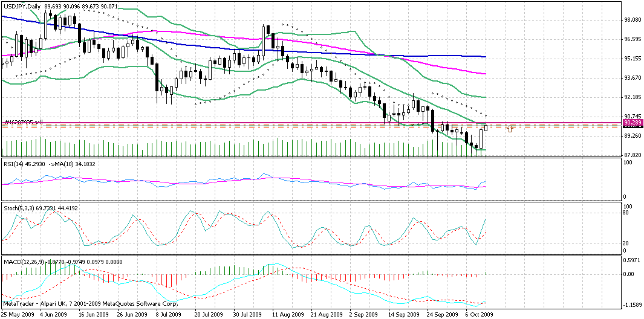The image size is (644, 319).
Task: Click the 89.260 price axis label
Action: (632, 135)
